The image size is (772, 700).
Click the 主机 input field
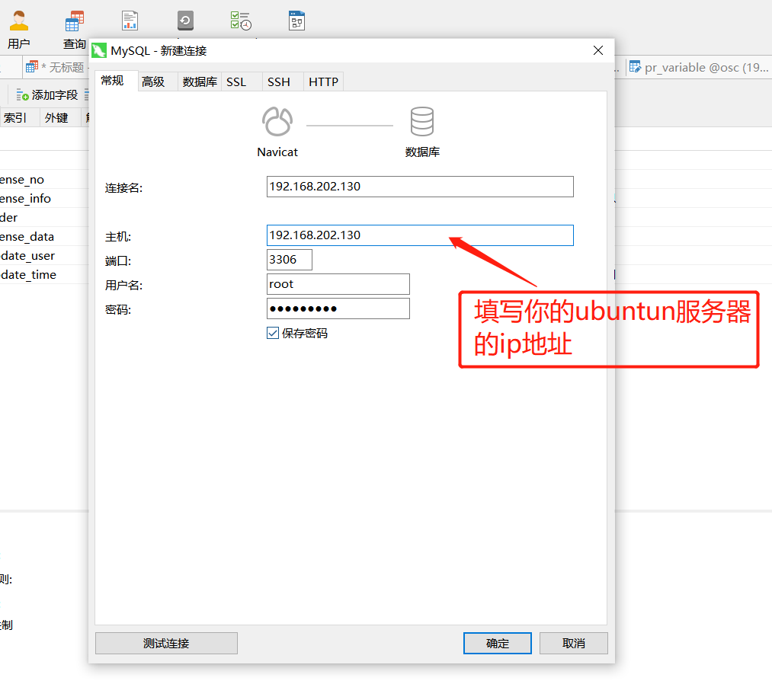[420, 235]
